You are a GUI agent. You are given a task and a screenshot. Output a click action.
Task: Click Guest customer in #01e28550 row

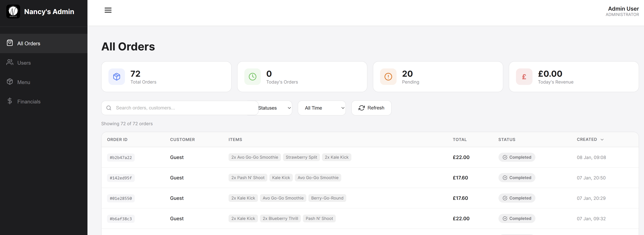pos(177,198)
